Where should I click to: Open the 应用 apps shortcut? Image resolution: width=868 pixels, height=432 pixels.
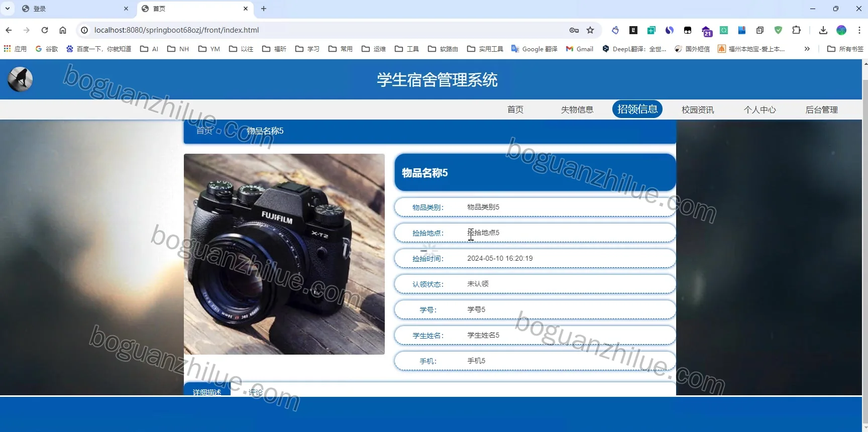click(15, 49)
